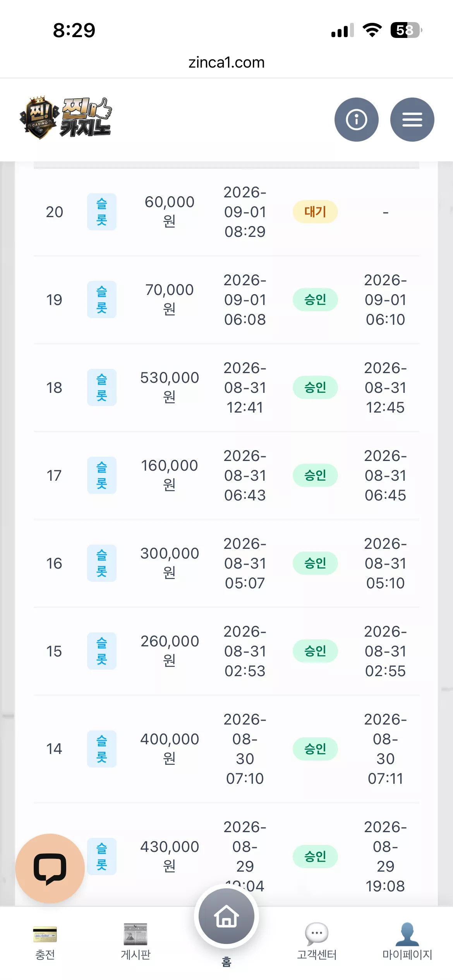Select row number 15
This screenshot has height=980, width=453.
[x=54, y=651]
